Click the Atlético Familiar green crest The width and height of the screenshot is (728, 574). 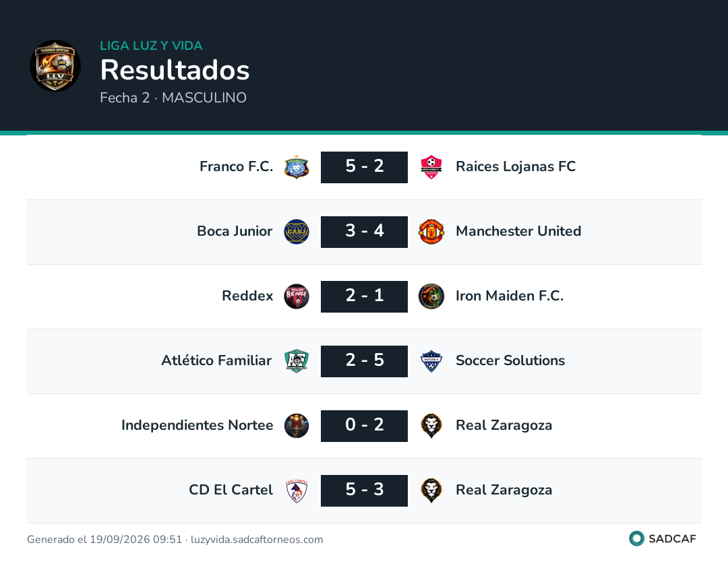(297, 361)
